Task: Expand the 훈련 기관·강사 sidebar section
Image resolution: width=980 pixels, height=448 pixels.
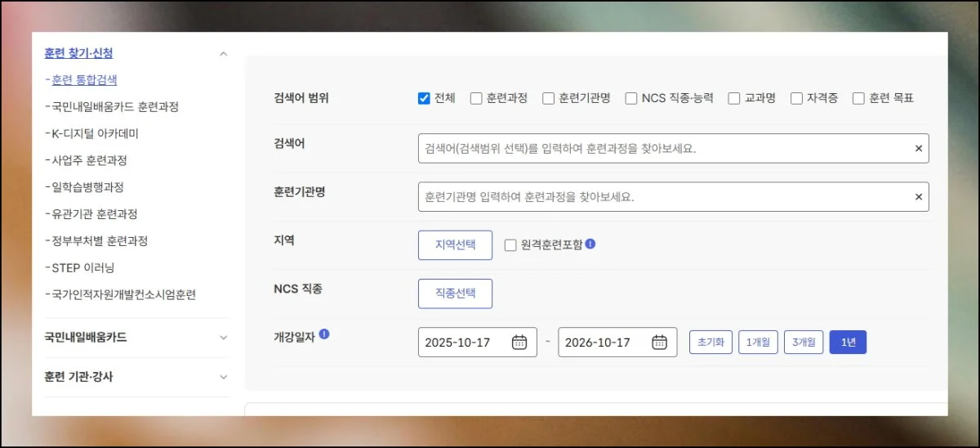Action: (224, 378)
